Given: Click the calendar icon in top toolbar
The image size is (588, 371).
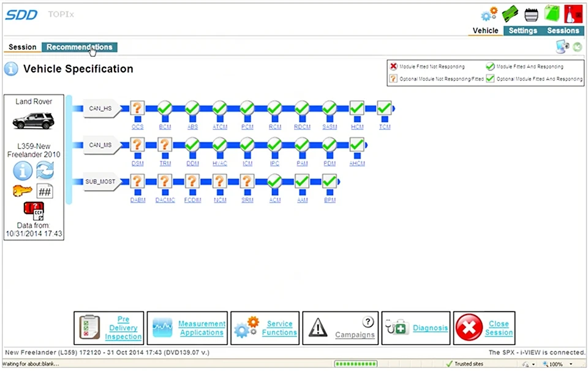Looking at the screenshot, I should tap(531, 15).
